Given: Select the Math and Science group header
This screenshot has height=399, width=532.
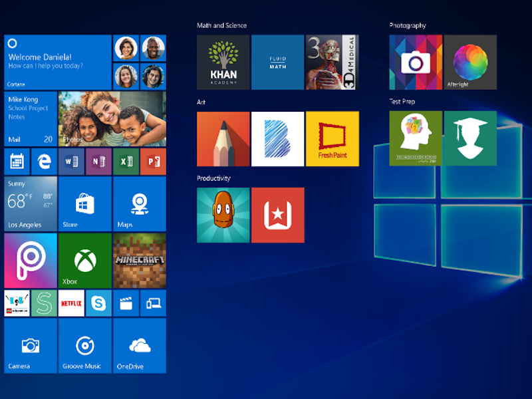Looking at the screenshot, I should [x=221, y=25].
